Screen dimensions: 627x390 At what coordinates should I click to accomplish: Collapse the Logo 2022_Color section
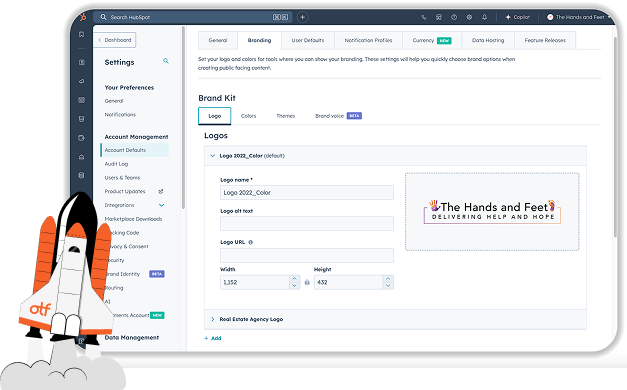(x=212, y=156)
